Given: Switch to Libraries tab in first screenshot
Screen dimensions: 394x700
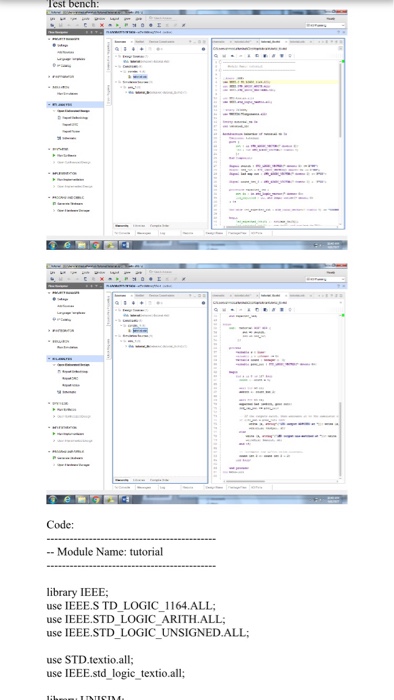Looking at the screenshot, I should point(139,226).
